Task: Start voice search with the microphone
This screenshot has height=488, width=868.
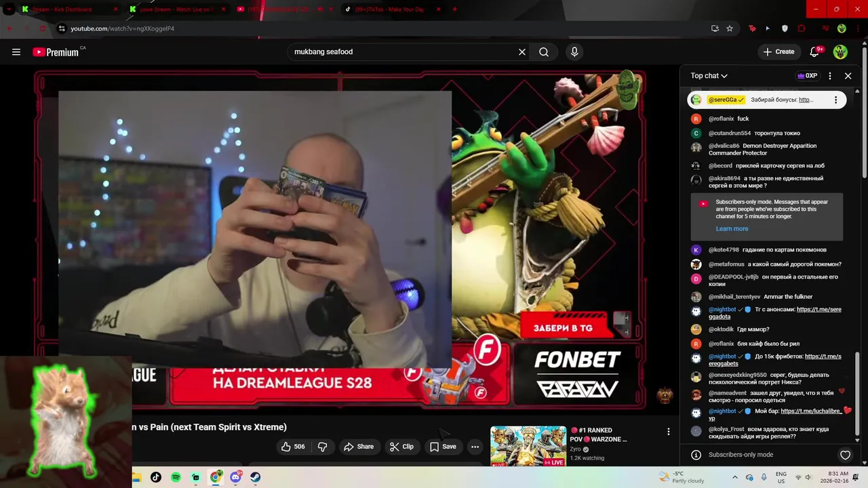Action: [x=574, y=52]
